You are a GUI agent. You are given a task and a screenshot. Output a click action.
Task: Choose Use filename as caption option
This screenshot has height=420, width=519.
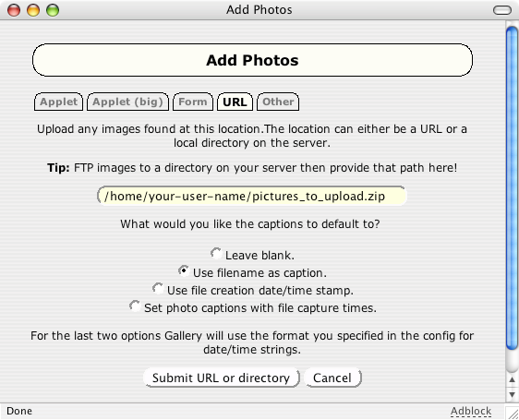tap(184, 271)
